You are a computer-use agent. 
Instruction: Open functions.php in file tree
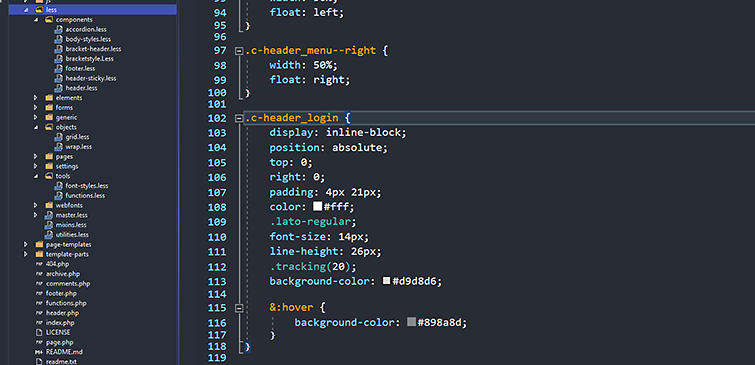coord(66,303)
